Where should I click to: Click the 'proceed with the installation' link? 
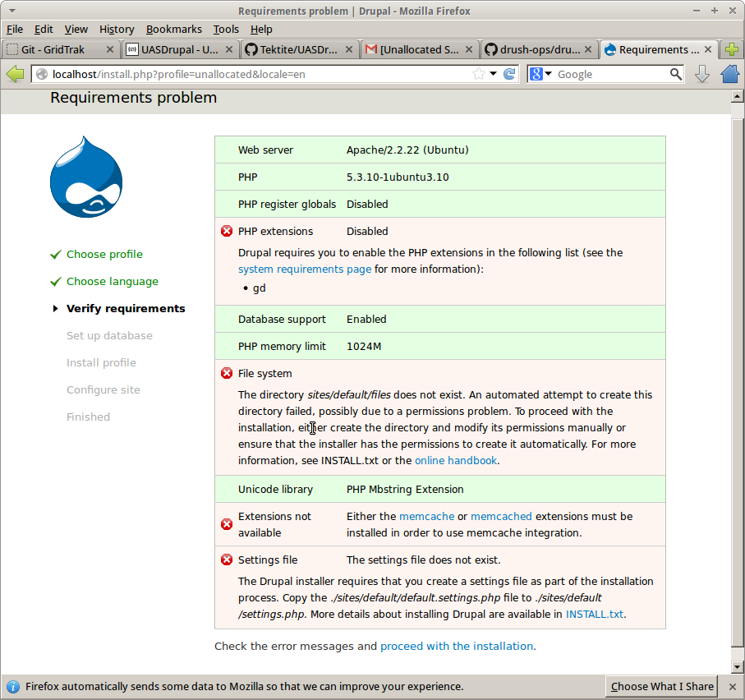point(457,647)
